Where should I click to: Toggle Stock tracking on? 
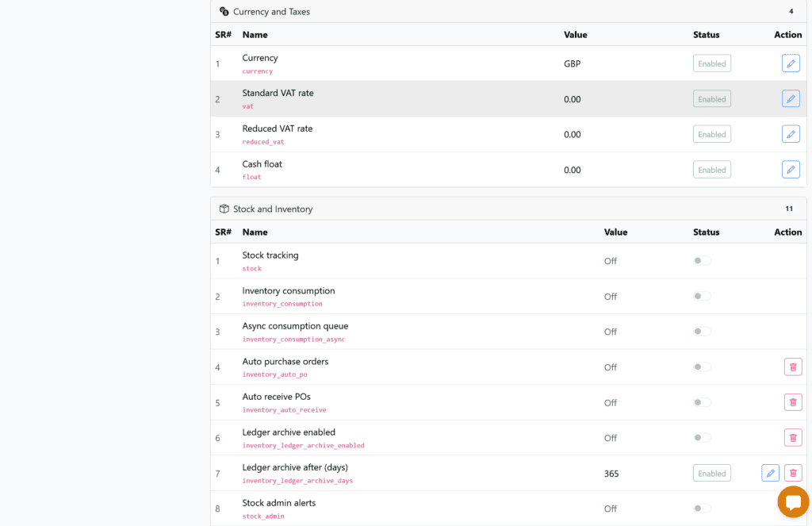[x=703, y=261]
